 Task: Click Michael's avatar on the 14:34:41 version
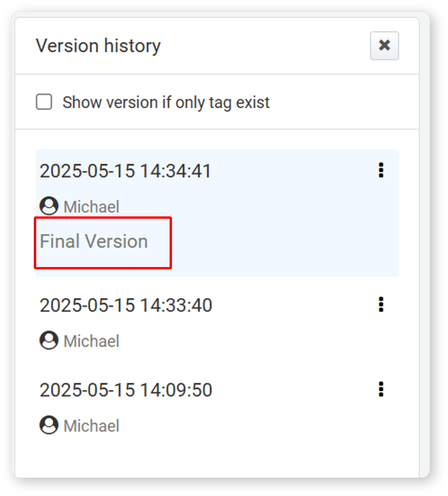(x=49, y=206)
